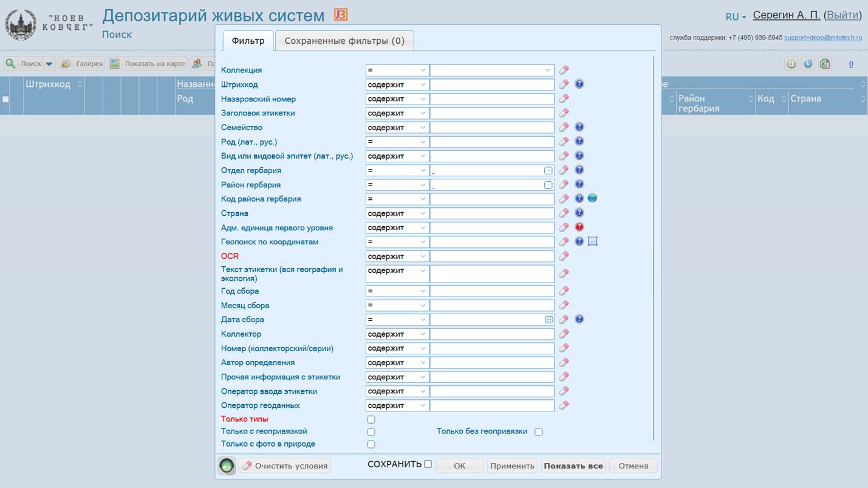This screenshot has height=488, width=868.
Task: Toggle the select-all checkbox in table header
Action: point(5,99)
